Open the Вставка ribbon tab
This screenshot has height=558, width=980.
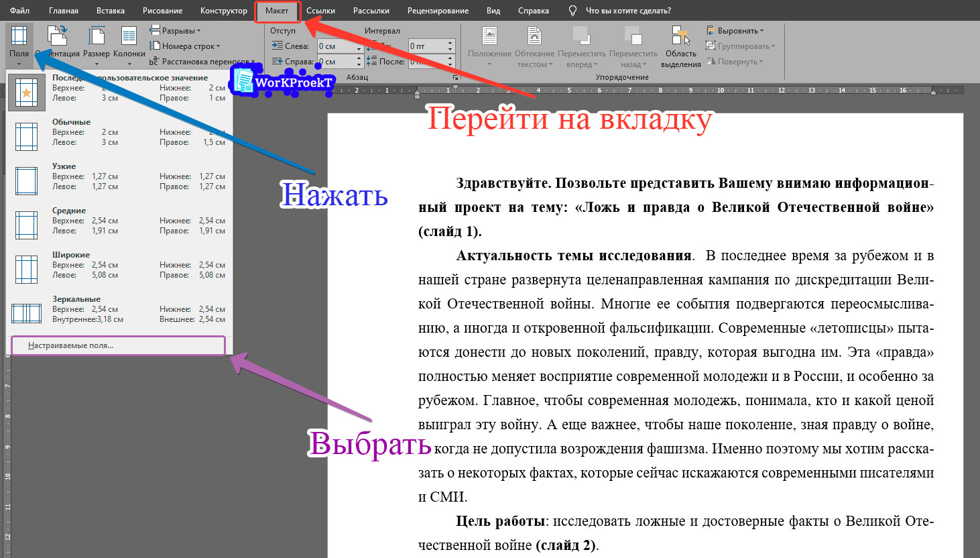pyautogui.click(x=110, y=10)
